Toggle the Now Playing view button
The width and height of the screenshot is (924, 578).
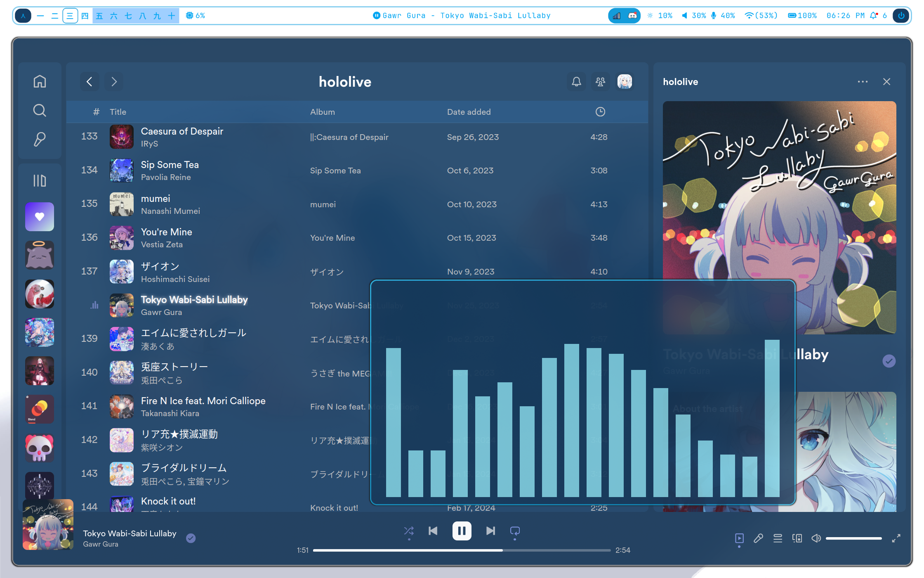click(739, 538)
